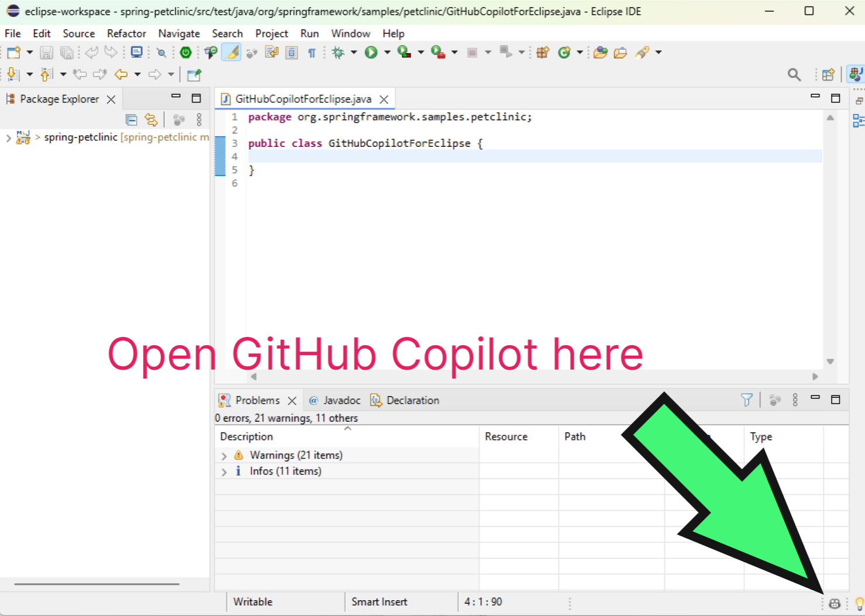Viewport: 865px width, 616px height.
Task: Filter the Problems view with the funnel icon
Action: [x=747, y=400]
